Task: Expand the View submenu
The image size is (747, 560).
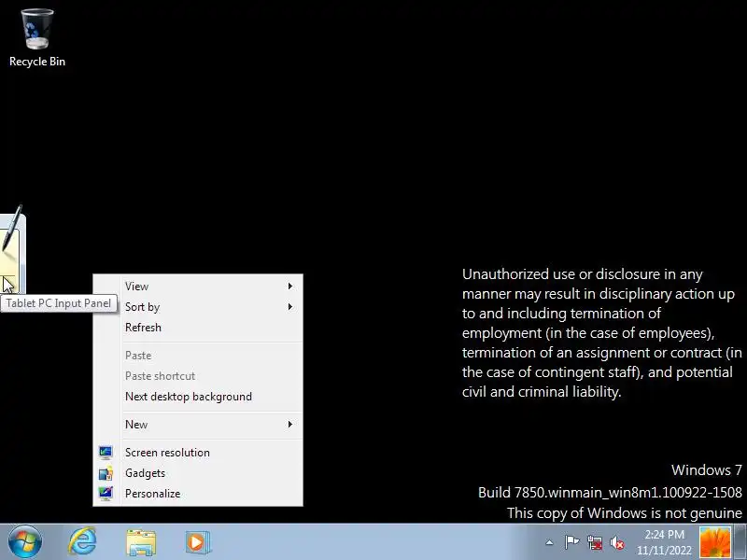Action: [x=198, y=287]
